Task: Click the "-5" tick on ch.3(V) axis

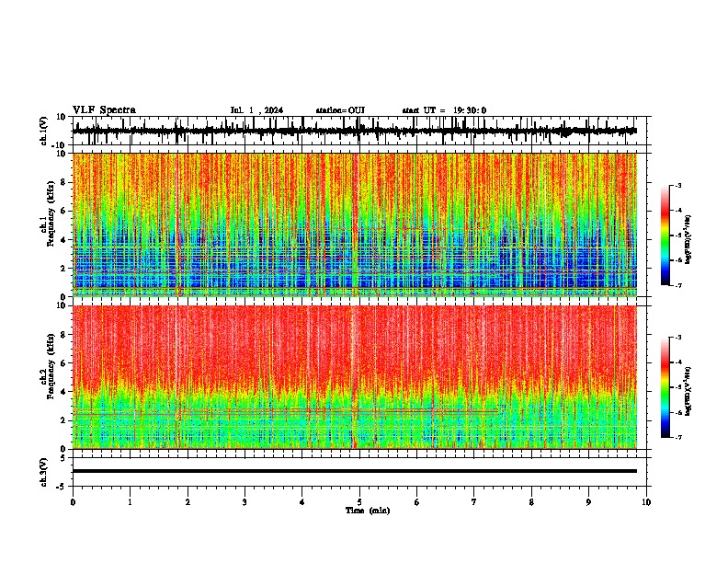Action: click(63, 487)
